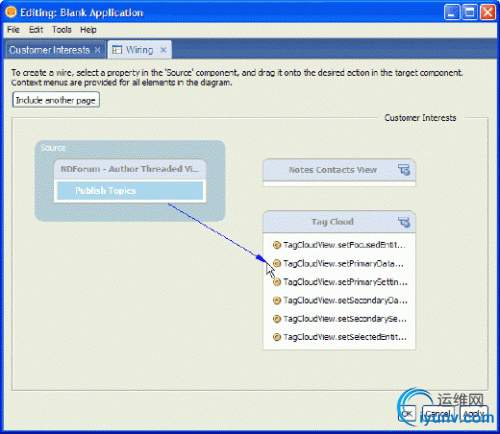Select TagCloudView.setFocusedEntit... action text
Viewport: 500px width, 434px height.
344,245
